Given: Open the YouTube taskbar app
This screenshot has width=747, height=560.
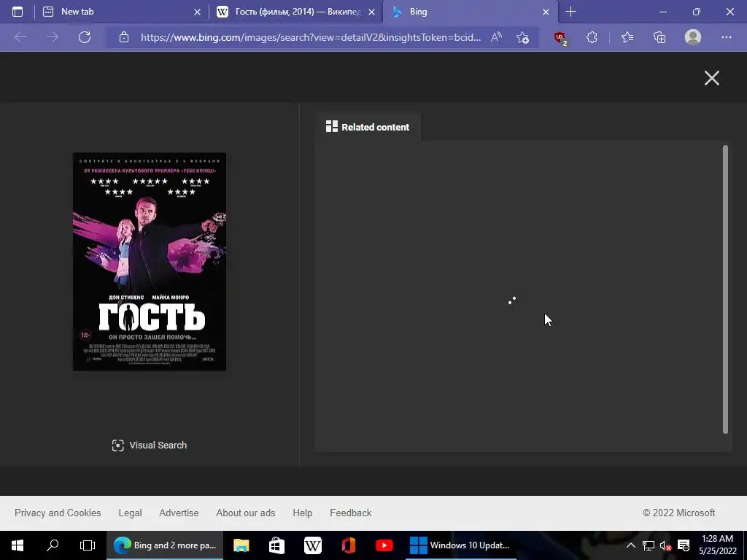Looking at the screenshot, I should [x=384, y=545].
